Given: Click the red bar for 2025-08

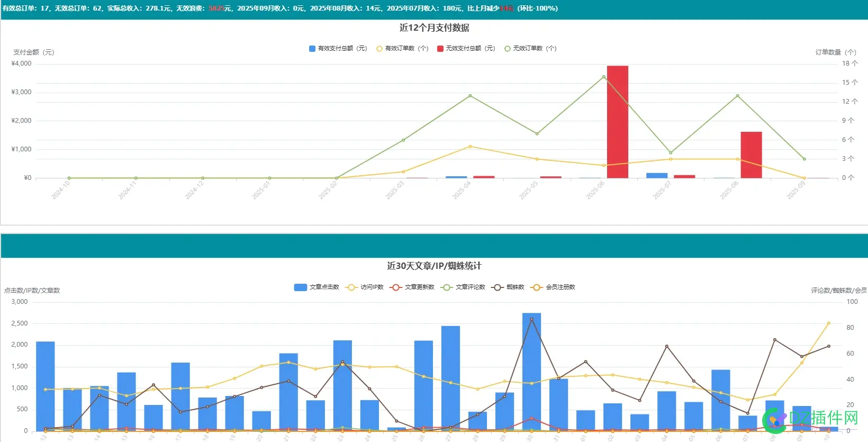Looking at the screenshot, I should tap(751, 155).
